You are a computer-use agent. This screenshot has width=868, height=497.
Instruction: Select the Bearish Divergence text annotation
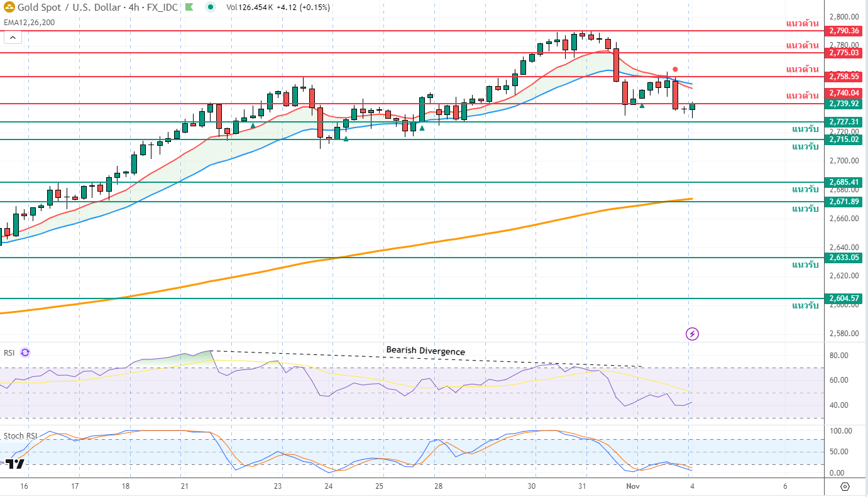point(426,351)
